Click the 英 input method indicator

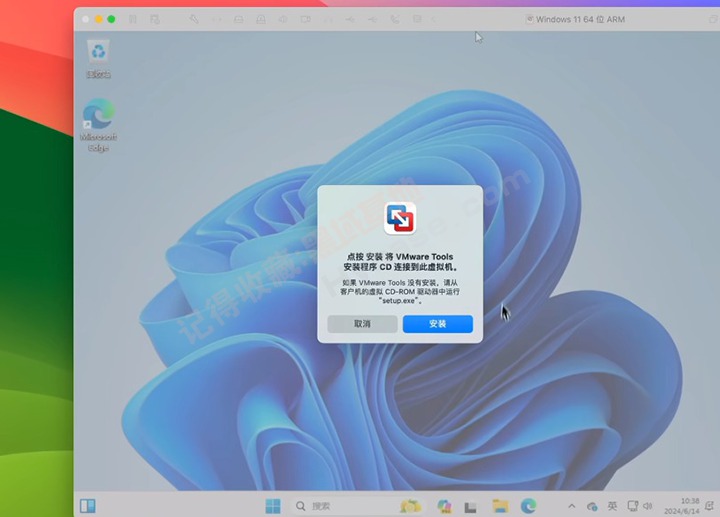point(612,506)
